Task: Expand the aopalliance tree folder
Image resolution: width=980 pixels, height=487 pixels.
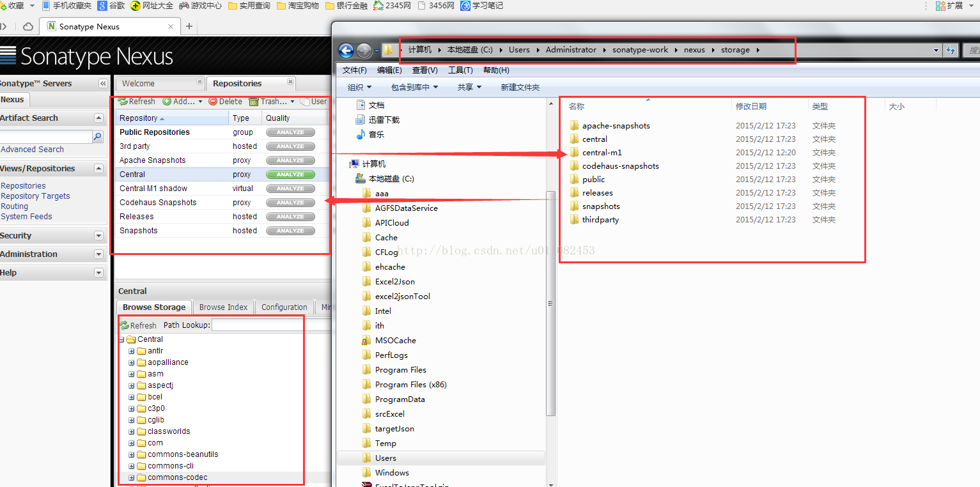Action: pyautogui.click(x=132, y=362)
